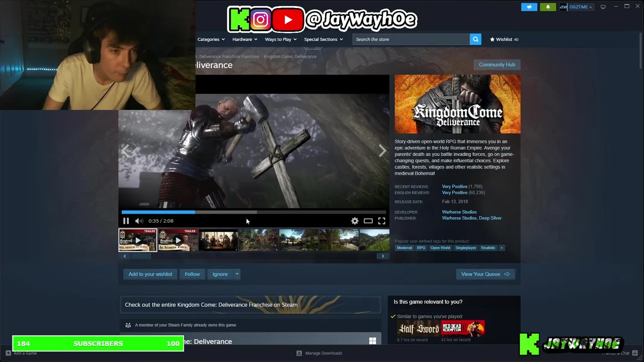Viewport: 644px width, 362px height.
Task: Click Kingdom Come Deliverance header image
Action: [457, 104]
